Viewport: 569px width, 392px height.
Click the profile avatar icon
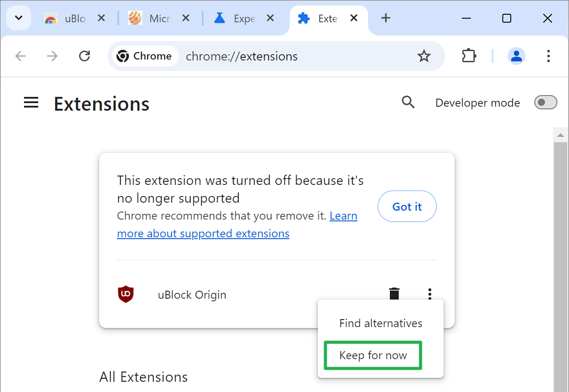[516, 56]
